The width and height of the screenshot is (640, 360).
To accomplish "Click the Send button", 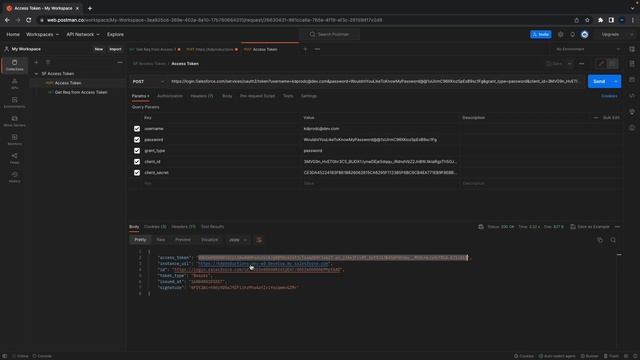I will tap(599, 82).
